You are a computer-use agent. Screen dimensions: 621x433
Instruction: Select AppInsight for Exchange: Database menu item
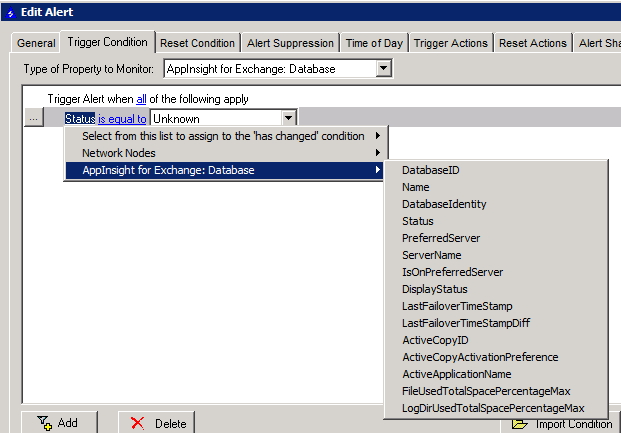(x=225, y=170)
